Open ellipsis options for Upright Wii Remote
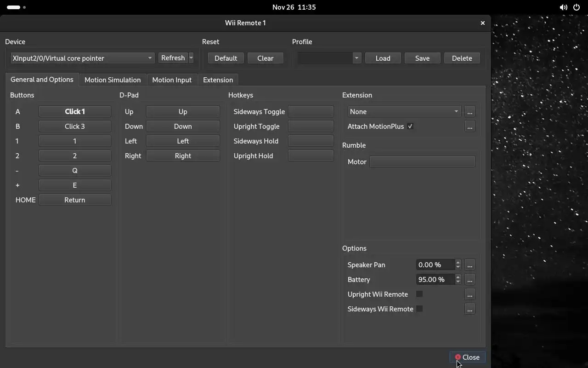The image size is (588, 368). pyautogui.click(x=469, y=294)
